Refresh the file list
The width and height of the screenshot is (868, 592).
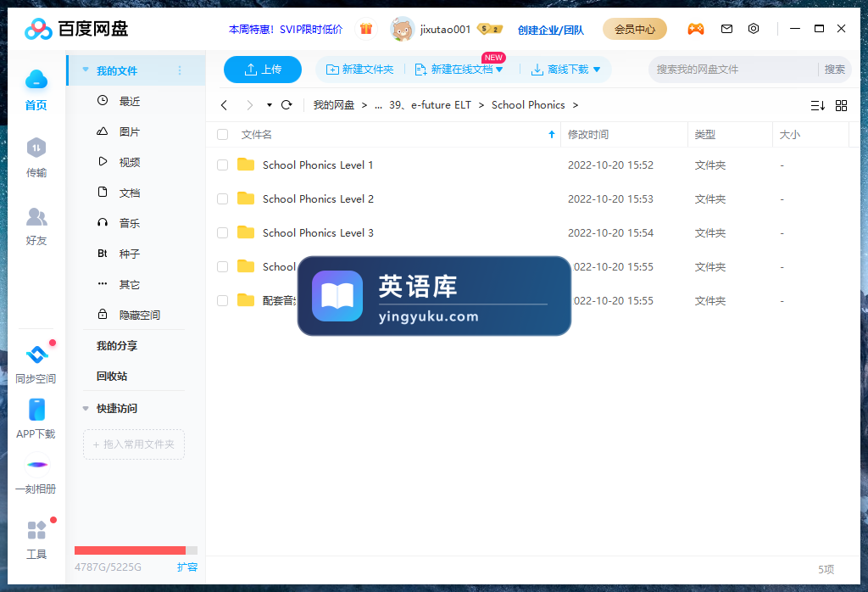coord(287,104)
